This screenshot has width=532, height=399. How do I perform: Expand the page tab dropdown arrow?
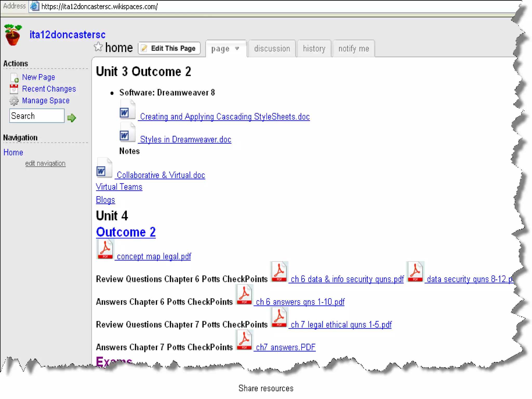(237, 49)
